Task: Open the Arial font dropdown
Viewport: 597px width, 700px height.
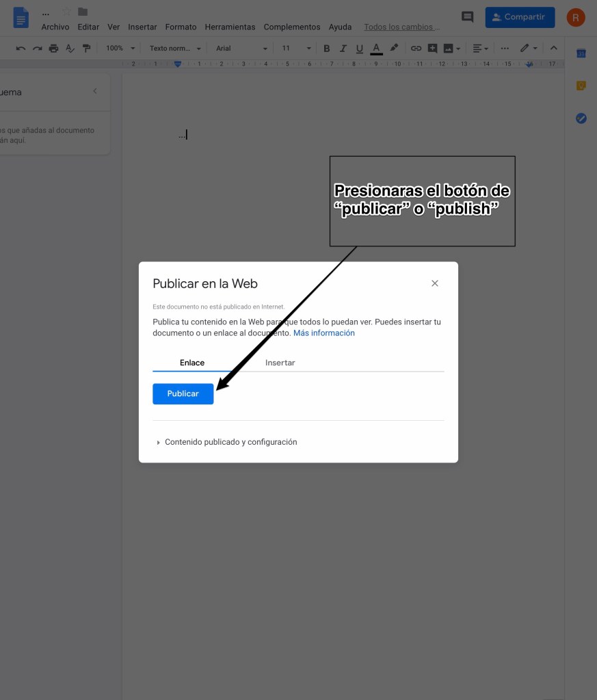Action: pyautogui.click(x=241, y=49)
